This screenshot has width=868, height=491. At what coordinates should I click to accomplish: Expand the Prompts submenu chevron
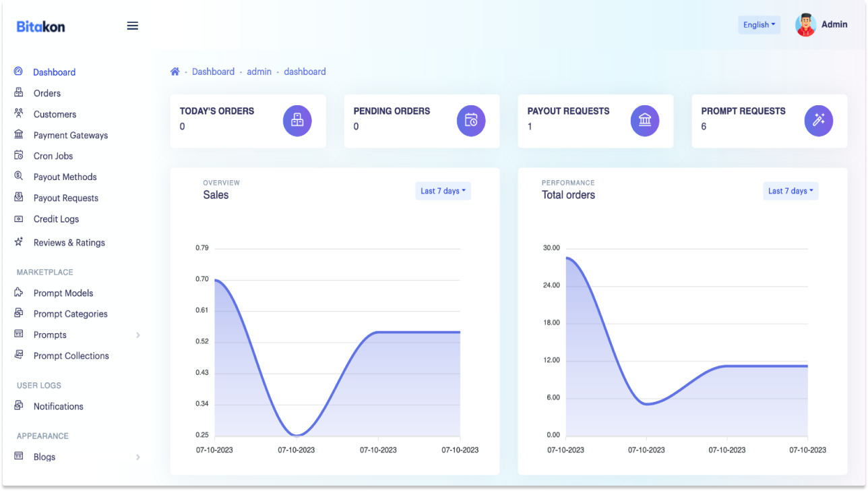[x=138, y=335]
